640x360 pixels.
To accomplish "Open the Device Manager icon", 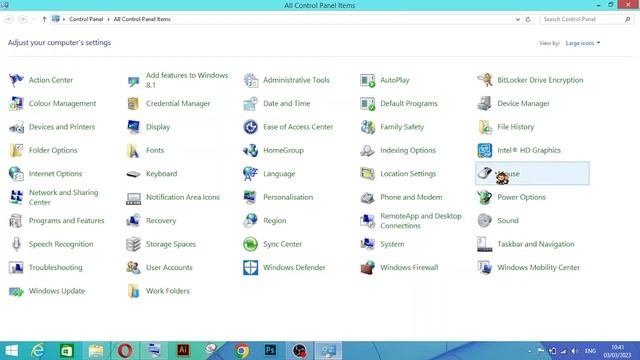I will 484,104.
